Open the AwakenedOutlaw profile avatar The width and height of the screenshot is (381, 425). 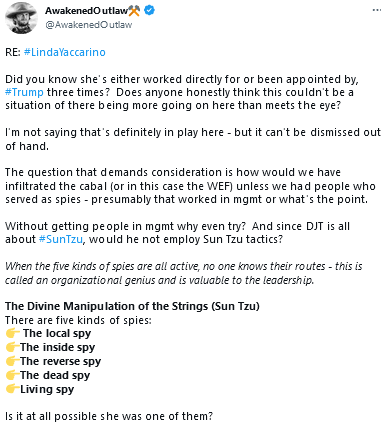pos(21,18)
